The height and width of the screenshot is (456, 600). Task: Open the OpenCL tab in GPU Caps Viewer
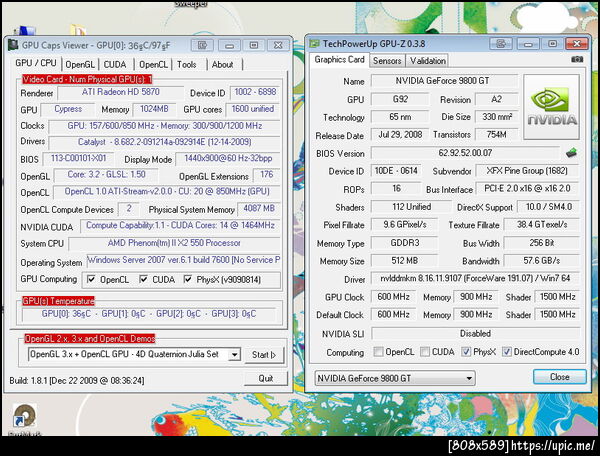153,64
